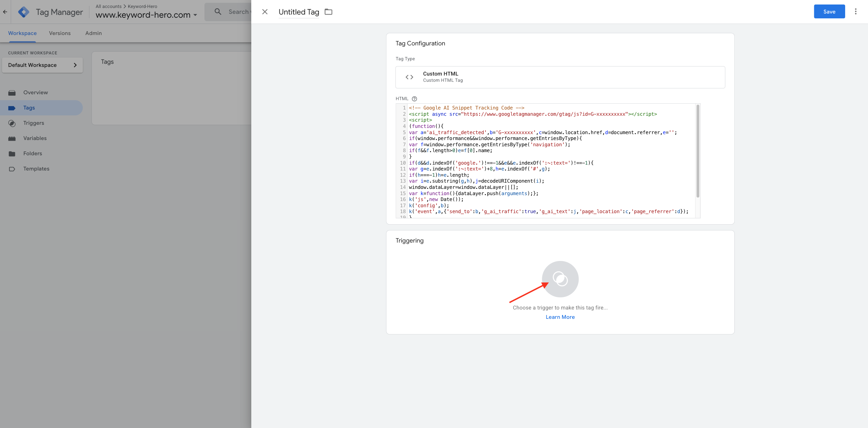Expand the Default Workspace selector
The width and height of the screenshot is (868, 428).
pos(42,65)
